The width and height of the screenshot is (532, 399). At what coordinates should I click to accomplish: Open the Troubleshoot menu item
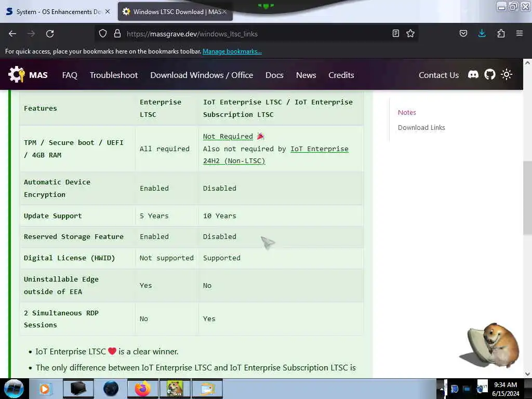(x=114, y=75)
